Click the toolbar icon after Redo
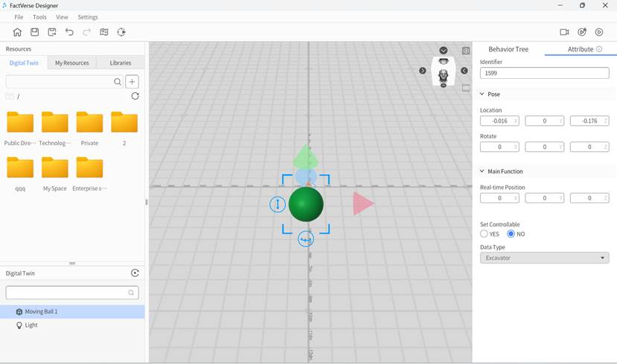 coord(104,32)
